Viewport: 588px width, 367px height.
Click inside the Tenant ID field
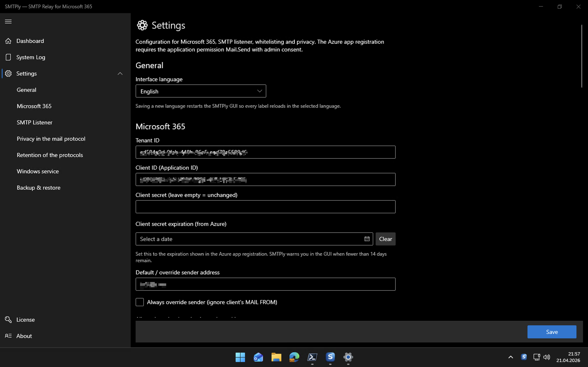pos(265,152)
